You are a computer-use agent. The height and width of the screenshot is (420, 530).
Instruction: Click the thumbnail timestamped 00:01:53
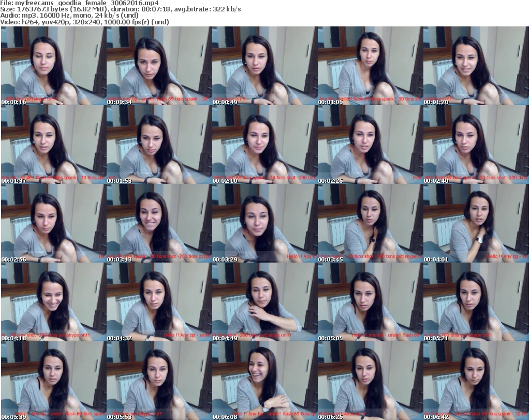pos(159,144)
